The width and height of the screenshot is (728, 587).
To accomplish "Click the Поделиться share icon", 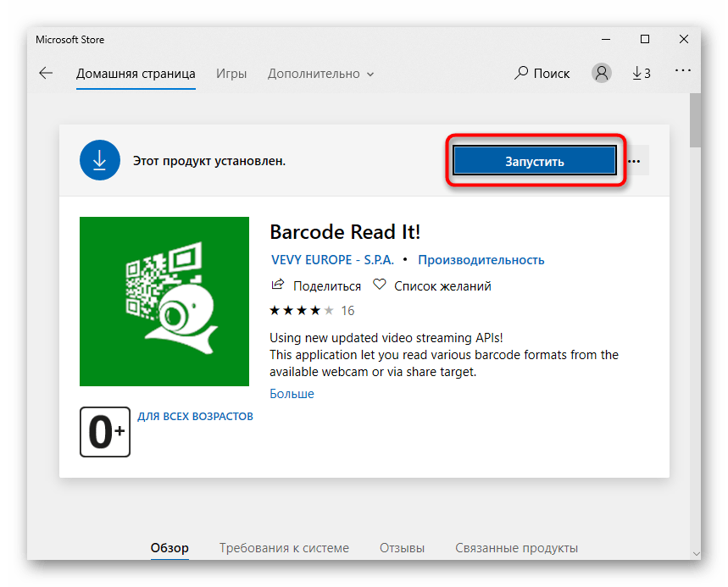I will coord(278,285).
